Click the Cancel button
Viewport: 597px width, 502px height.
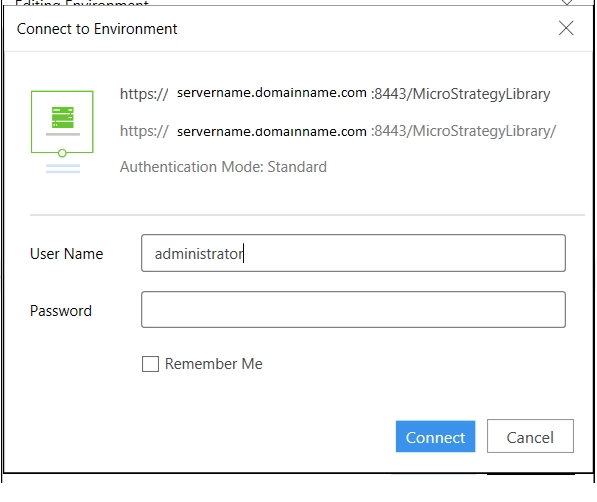(530, 436)
